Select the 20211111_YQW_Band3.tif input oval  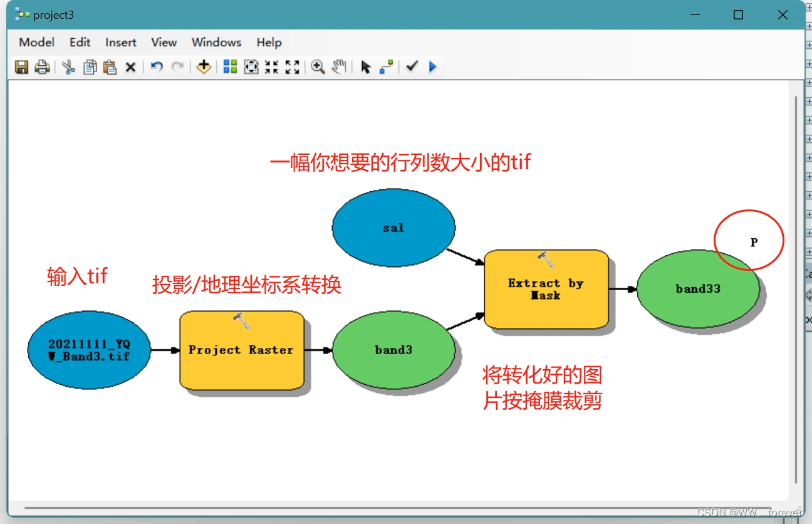pyautogui.click(x=90, y=350)
